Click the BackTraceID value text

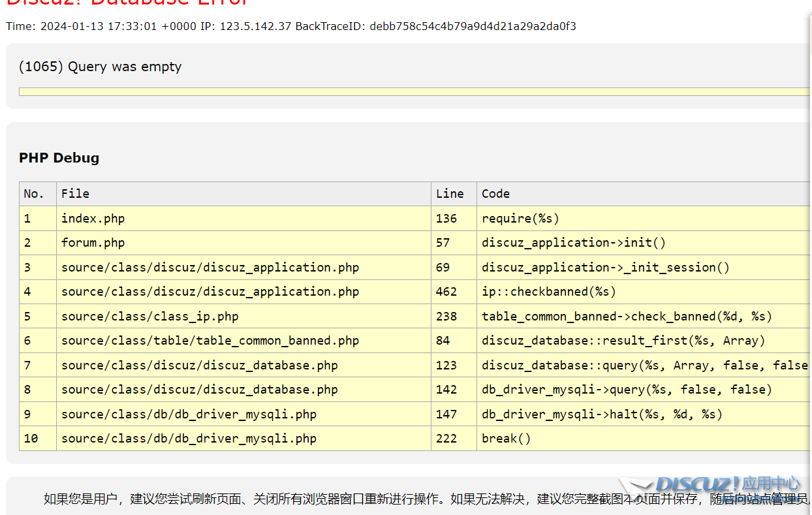473,27
